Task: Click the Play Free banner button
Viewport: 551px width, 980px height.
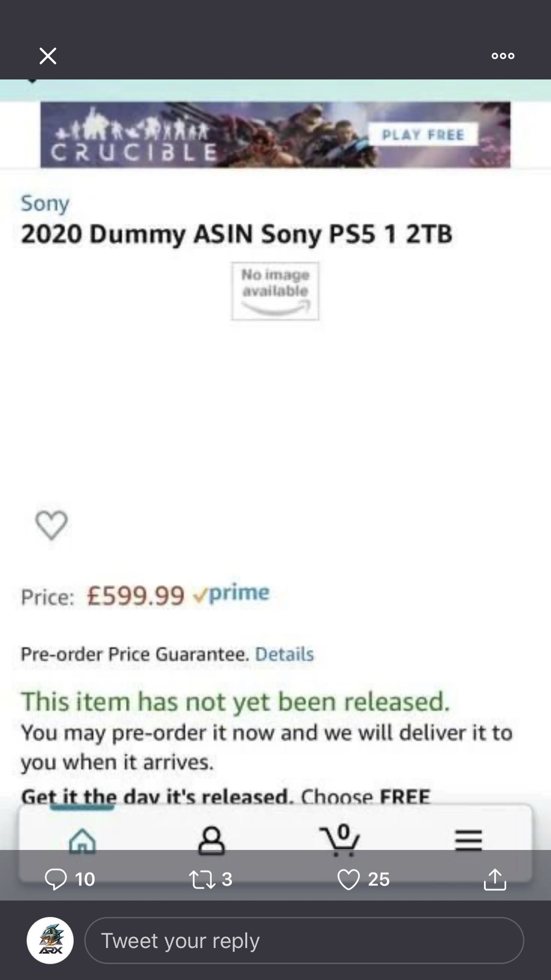Action: [423, 134]
